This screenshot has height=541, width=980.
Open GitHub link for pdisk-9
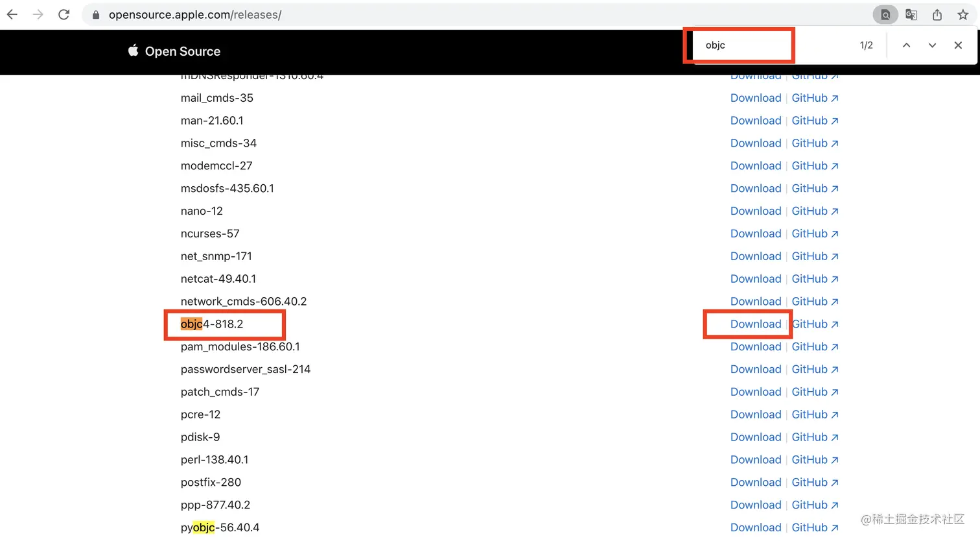815,437
